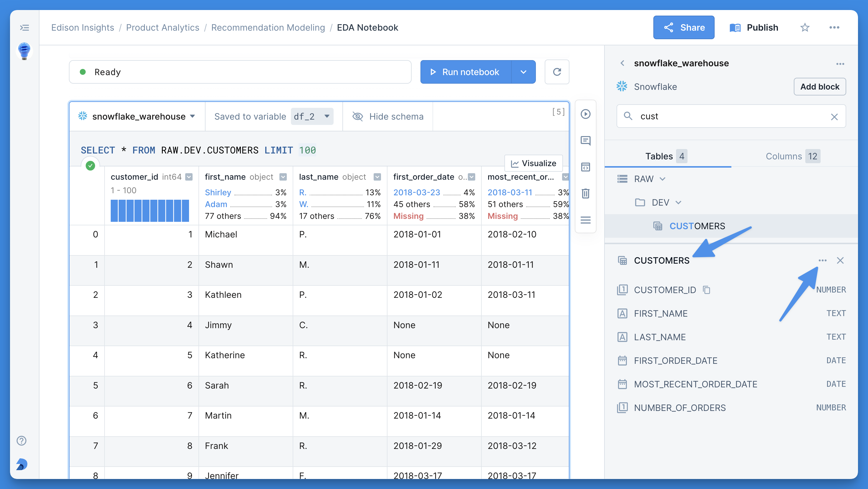868x489 pixels.
Task: Toggle Hide schema visibility
Action: coord(387,117)
